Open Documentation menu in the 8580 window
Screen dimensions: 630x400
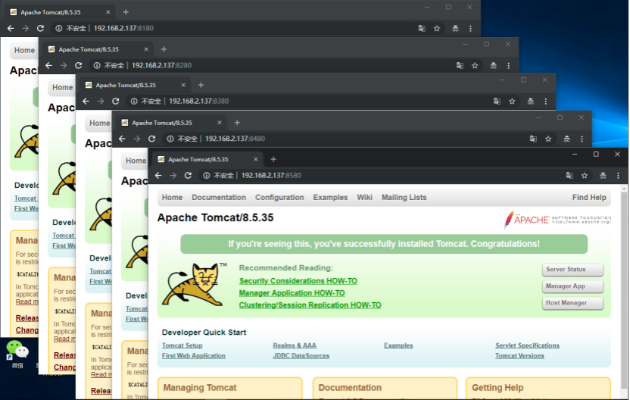(219, 197)
